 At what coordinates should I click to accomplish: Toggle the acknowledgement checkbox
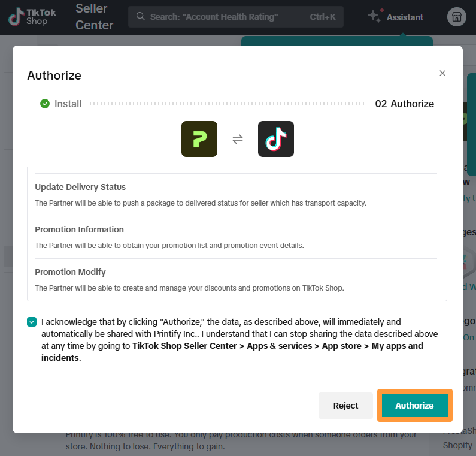32,321
